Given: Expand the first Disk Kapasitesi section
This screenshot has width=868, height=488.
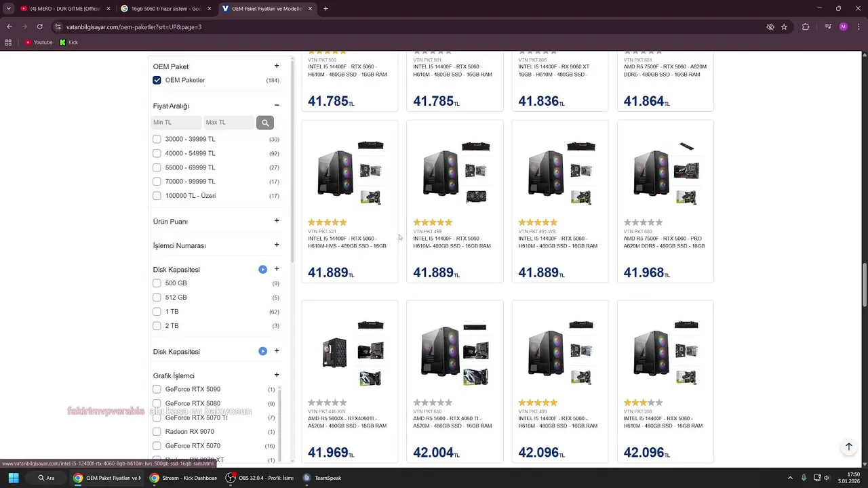Looking at the screenshot, I should [277, 268].
